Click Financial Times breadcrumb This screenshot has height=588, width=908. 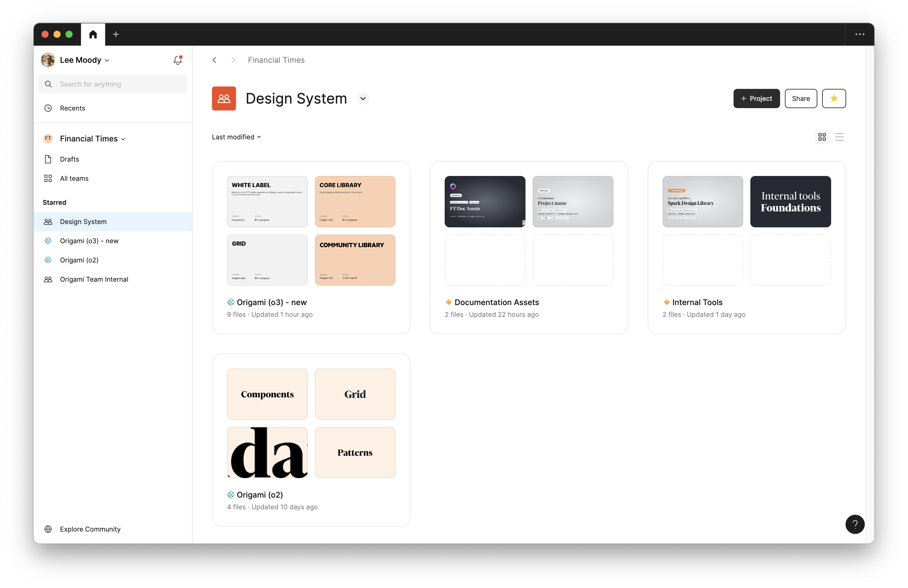click(276, 60)
